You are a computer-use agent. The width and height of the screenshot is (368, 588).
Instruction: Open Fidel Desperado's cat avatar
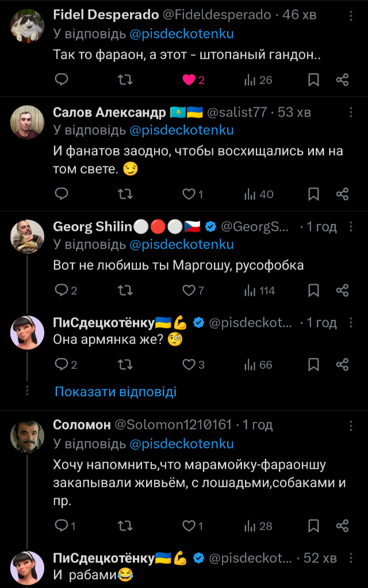28,26
